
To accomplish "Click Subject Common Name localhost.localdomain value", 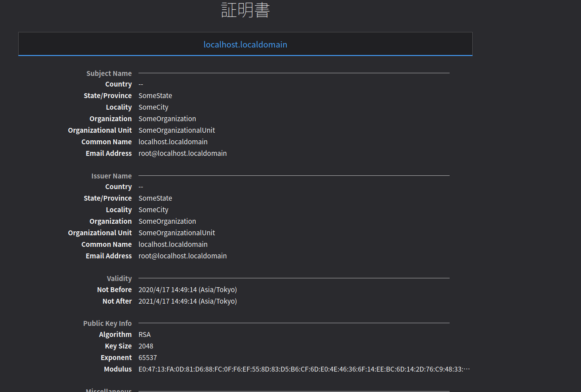I will click(173, 142).
